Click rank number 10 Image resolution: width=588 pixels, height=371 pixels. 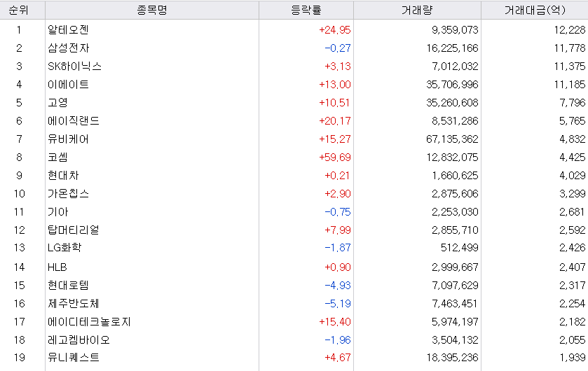click(20, 194)
